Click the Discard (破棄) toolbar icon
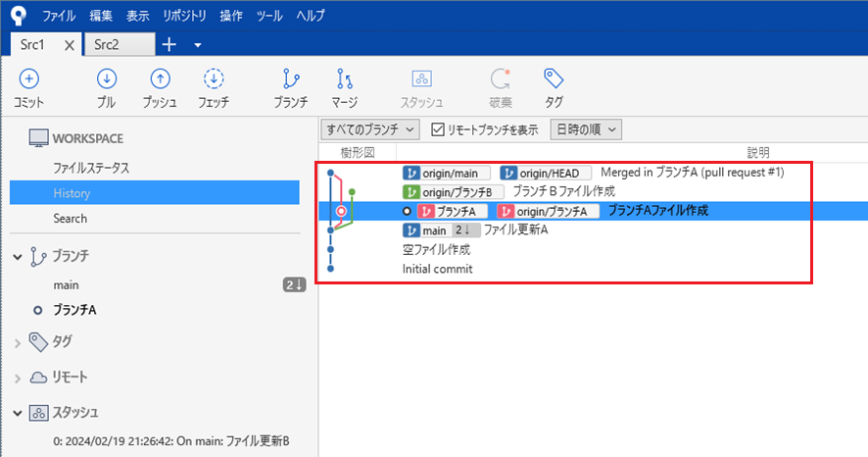The height and width of the screenshot is (457, 868). click(501, 79)
